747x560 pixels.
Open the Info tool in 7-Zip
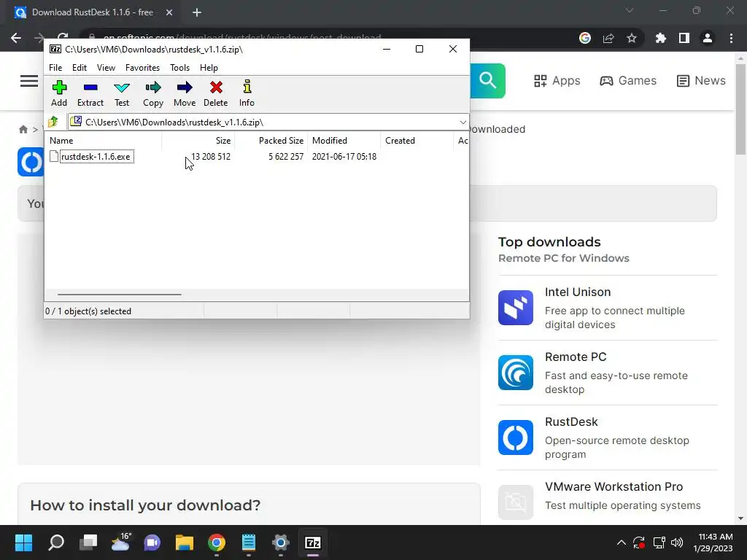[x=247, y=93]
